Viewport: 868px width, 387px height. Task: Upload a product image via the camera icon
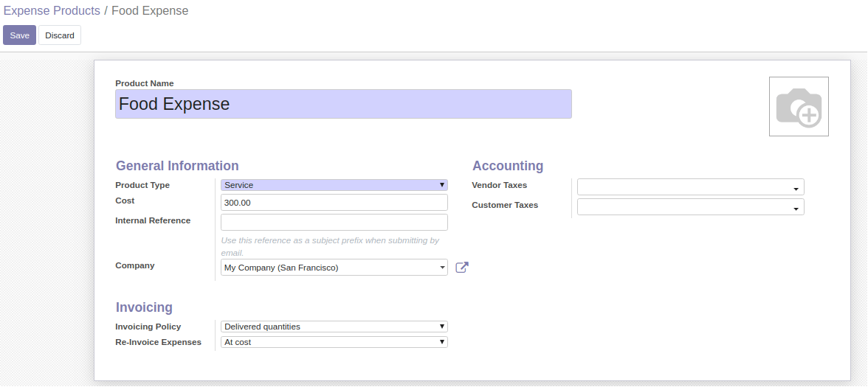coord(799,107)
